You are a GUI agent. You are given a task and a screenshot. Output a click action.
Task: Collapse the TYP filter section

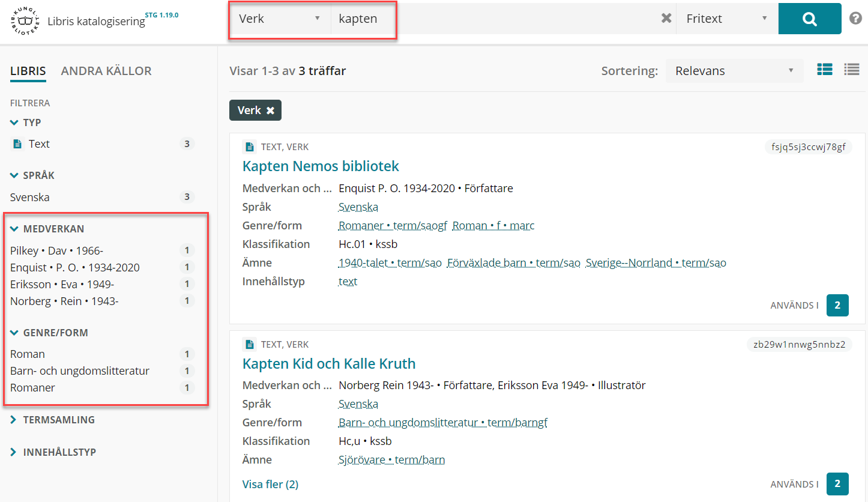pyautogui.click(x=26, y=122)
